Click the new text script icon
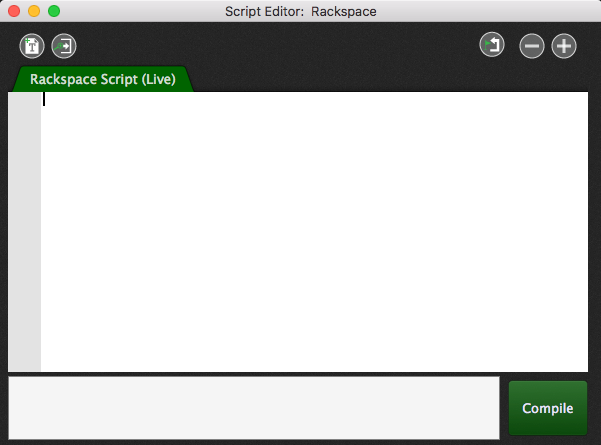This screenshot has height=445, width=601. pyautogui.click(x=32, y=46)
